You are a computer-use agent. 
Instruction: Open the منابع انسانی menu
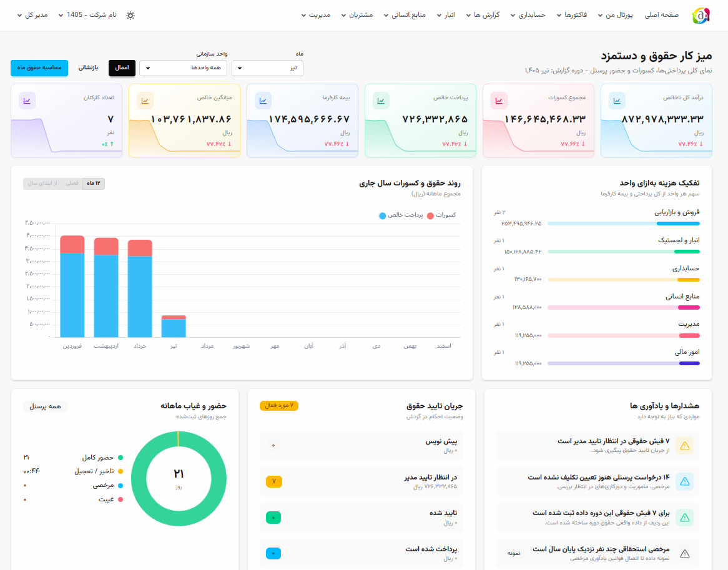[x=405, y=15]
